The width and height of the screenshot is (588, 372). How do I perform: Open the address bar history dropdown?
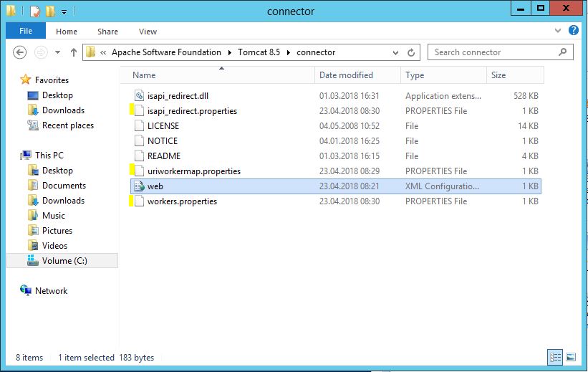[x=395, y=52]
